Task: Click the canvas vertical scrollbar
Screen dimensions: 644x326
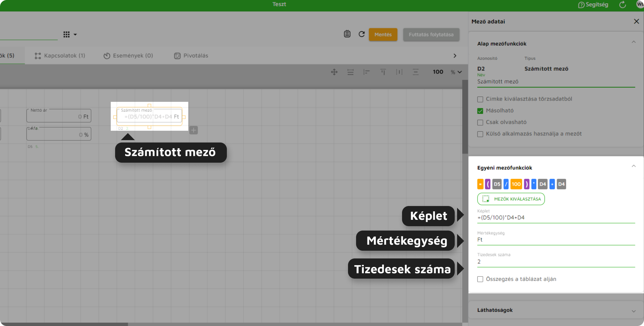Action: click(465, 117)
